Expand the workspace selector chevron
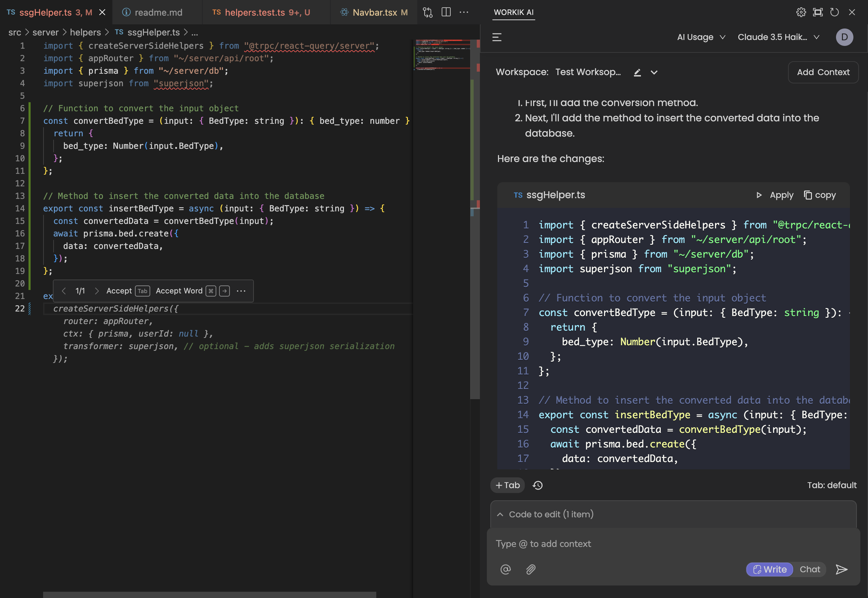This screenshot has height=598, width=868. click(x=654, y=72)
